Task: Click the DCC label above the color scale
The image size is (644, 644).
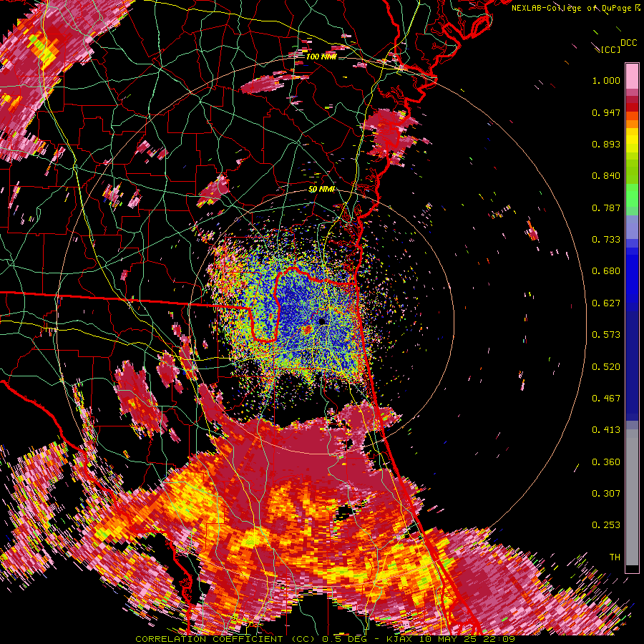Action: (628, 43)
